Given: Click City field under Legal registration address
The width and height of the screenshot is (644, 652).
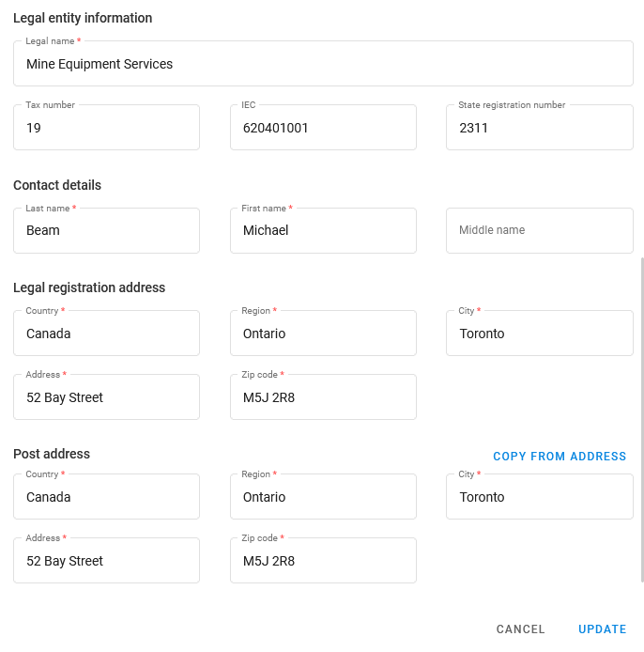Looking at the screenshot, I should pos(539,334).
